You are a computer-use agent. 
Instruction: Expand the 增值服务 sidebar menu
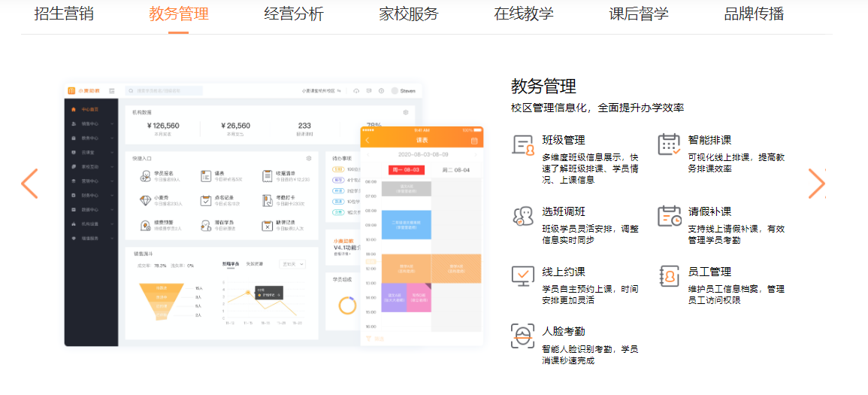click(92, 239)
